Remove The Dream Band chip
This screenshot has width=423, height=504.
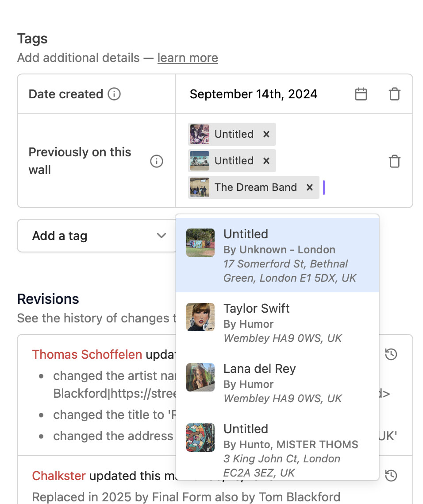[310, 187]
